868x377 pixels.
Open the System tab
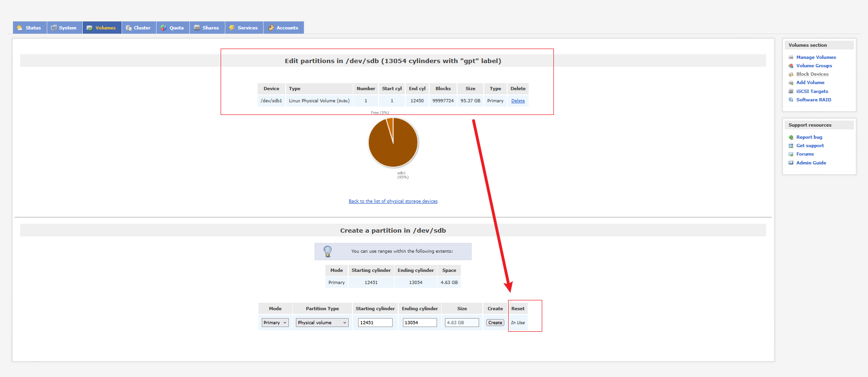[x=65, y=28]
